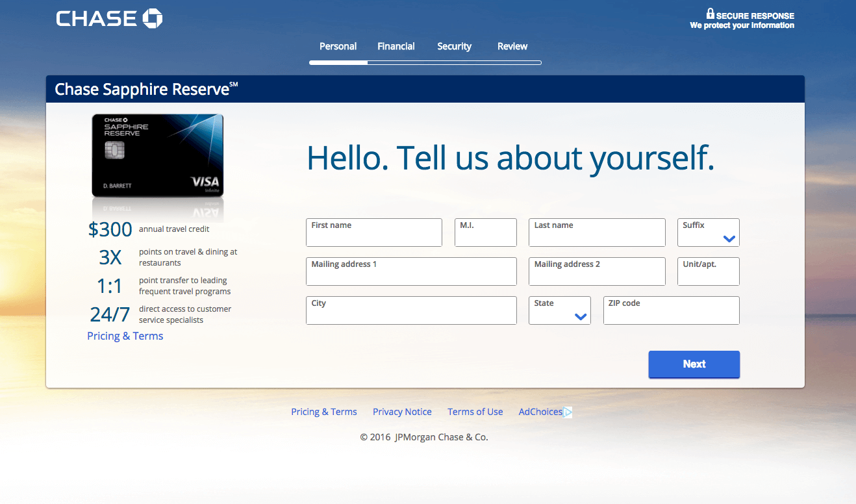Viewport: 856px width, 504px height.
Task: Open the AdChoices link
Action: [x=540, y=412]
